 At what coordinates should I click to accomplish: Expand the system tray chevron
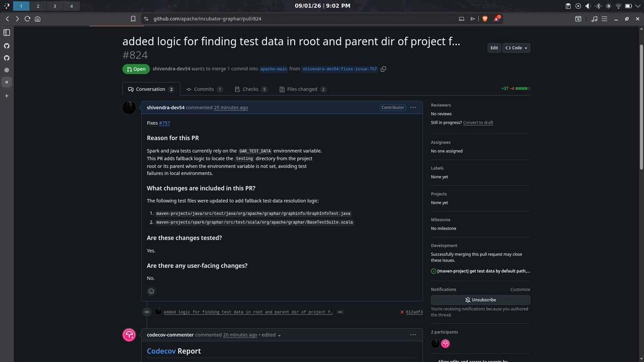pyautogui.click(x=638, y=6)
